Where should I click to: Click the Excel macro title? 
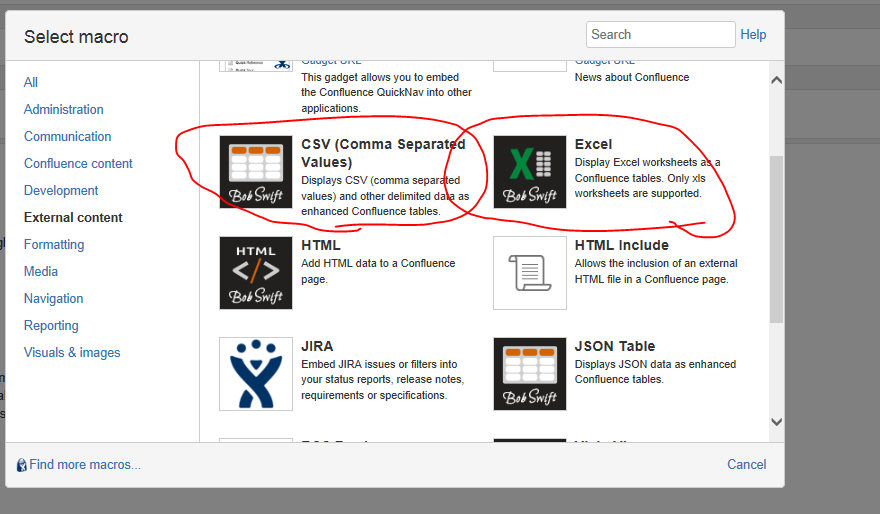pyautogui.click(x=593, y=144)
